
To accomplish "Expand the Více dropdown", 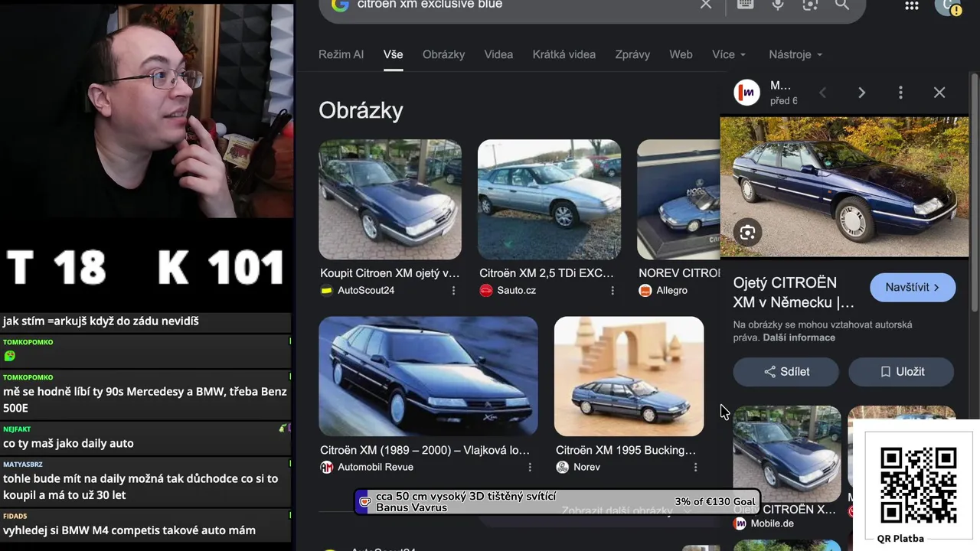I will coord(729,54).
